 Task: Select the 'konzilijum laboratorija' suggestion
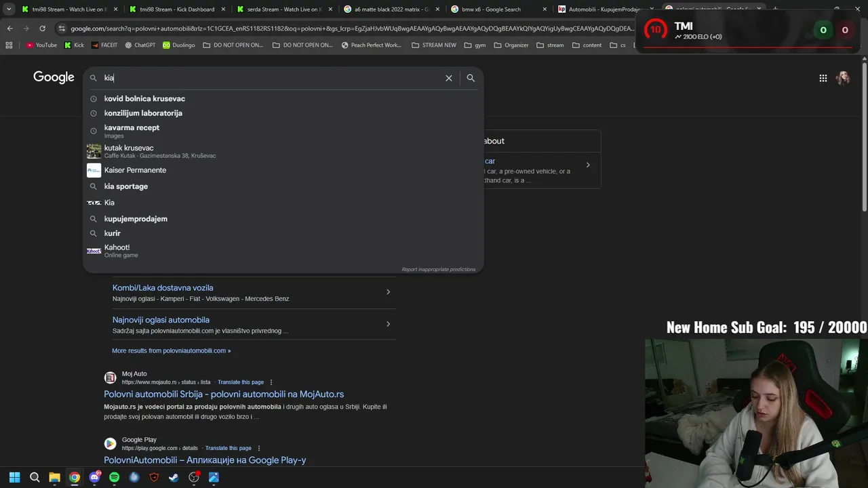pyautogui.click(x=283, y=113)
